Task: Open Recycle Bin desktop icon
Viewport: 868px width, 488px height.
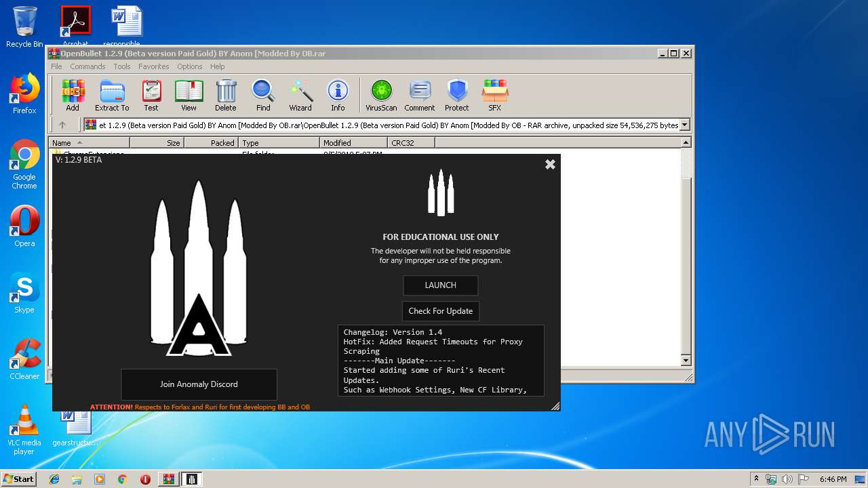Action: [24, 27]
